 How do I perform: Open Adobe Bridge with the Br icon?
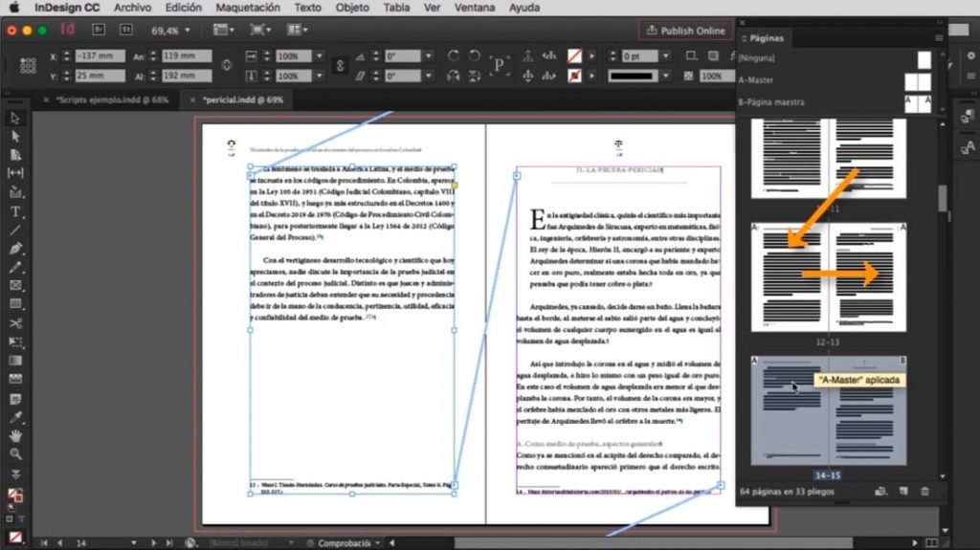[x=98, y=31]
